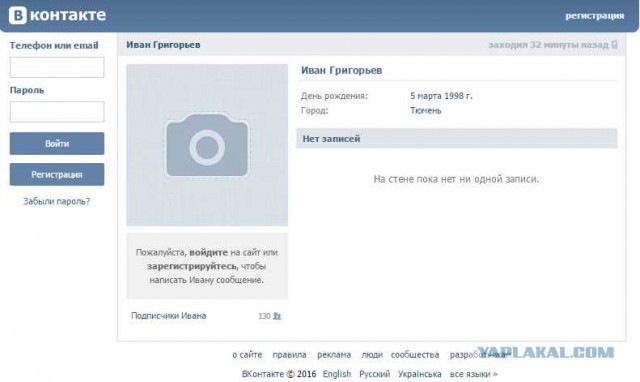Image resolution: width=640 pixels, height=382 pixels.
Task: Open все языки » language list
Action: pos(473,374)
